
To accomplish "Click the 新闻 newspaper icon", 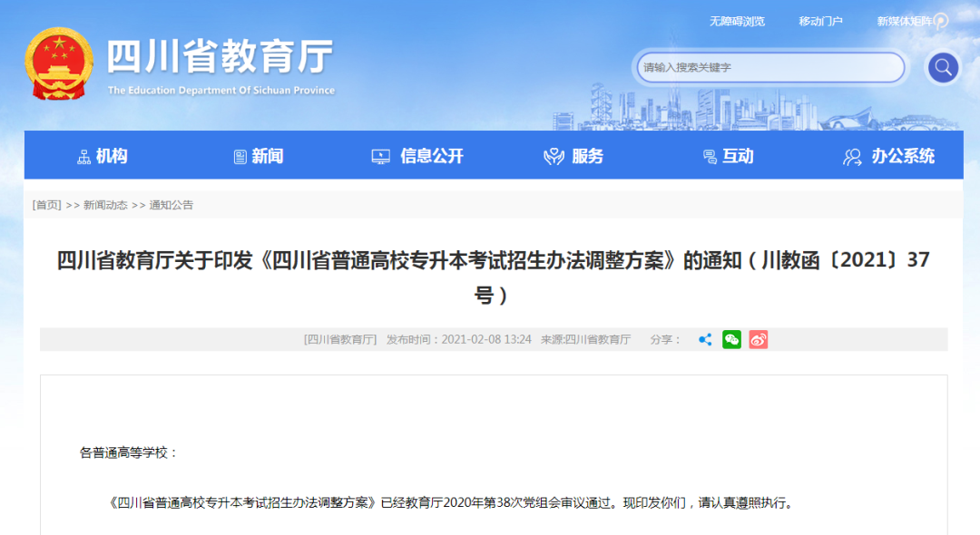I will click(x=240, y=157).
